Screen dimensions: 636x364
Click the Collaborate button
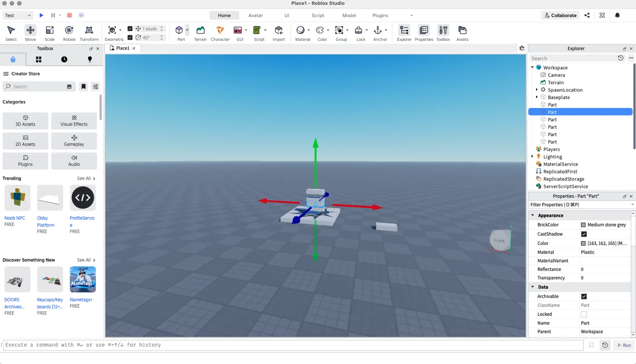(560, 15)
